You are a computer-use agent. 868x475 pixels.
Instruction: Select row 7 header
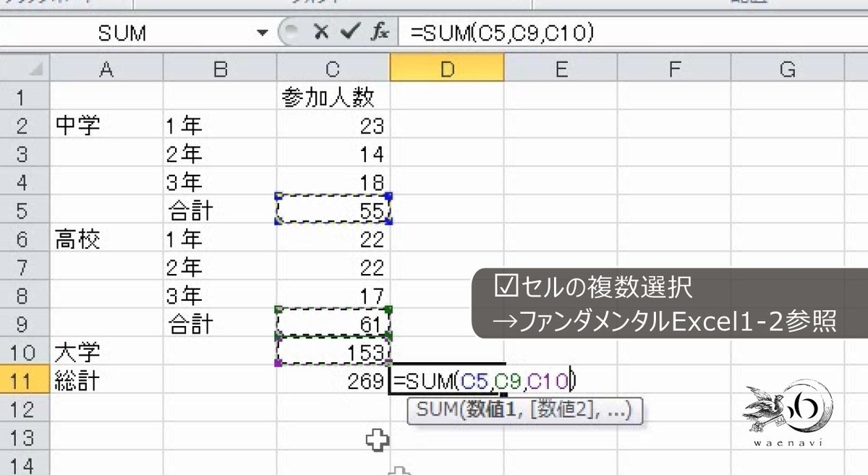25,268
